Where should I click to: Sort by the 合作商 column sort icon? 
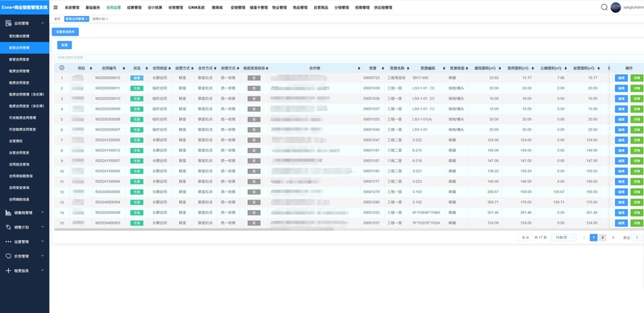tap(359, 68)
